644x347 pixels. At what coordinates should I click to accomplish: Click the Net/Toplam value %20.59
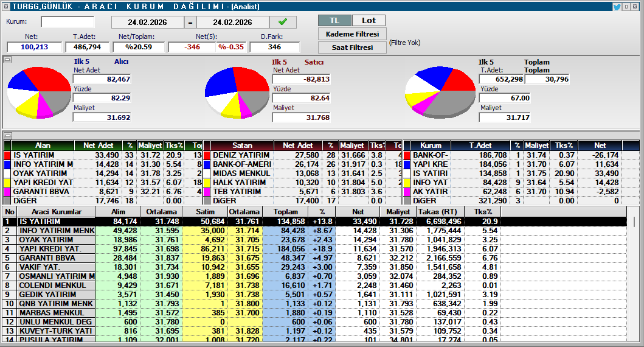pyautogui.click(x=139, y=47)
